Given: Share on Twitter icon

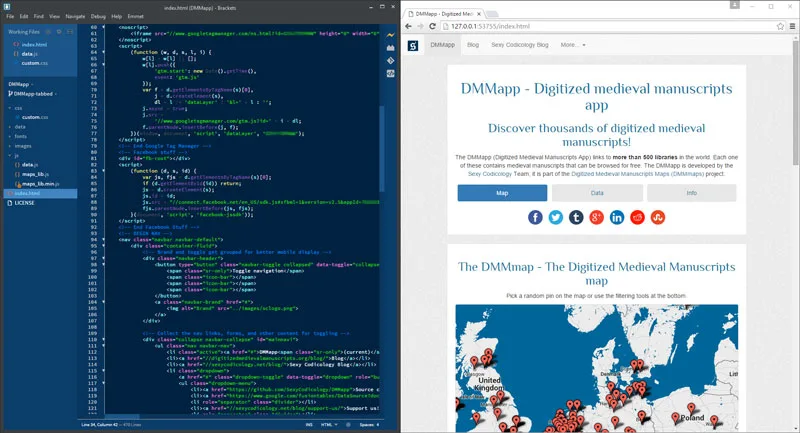Looking at the screenshot, I should coord(556,217).
